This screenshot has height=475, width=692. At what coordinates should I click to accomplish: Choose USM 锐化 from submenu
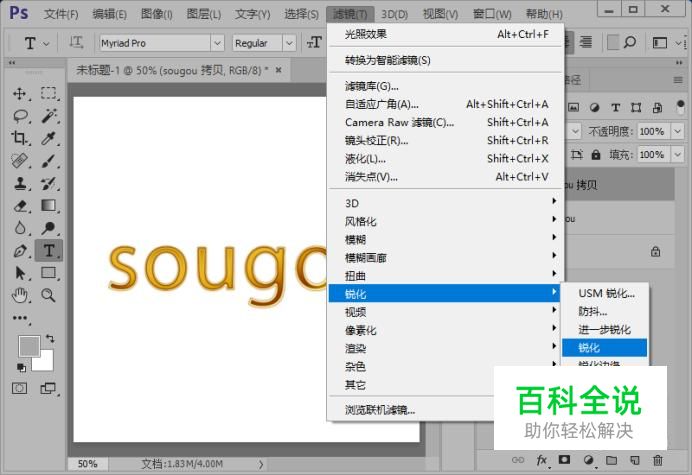(x=605, y=293)
